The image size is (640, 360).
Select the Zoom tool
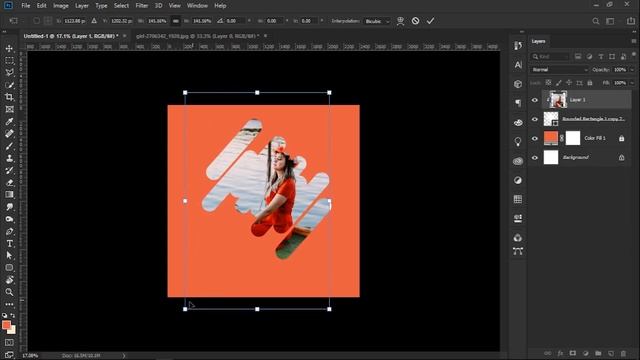pyautogui.click(x=9, y=292)
